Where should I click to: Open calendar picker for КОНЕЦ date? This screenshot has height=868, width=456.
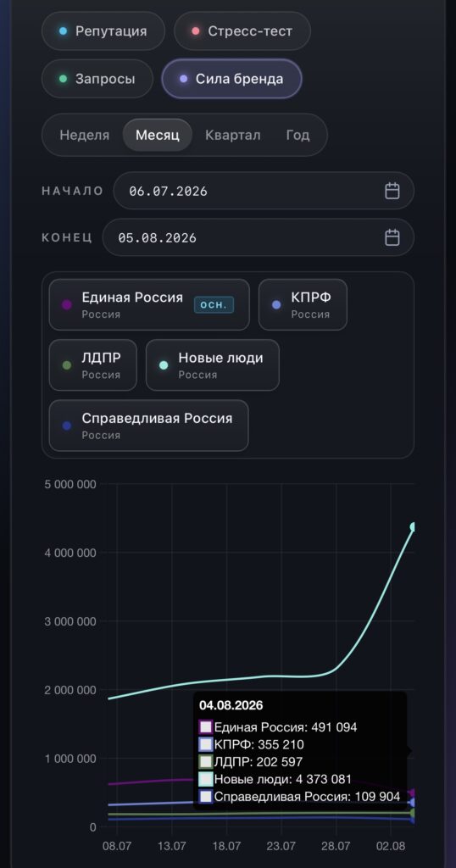(392, 237)
